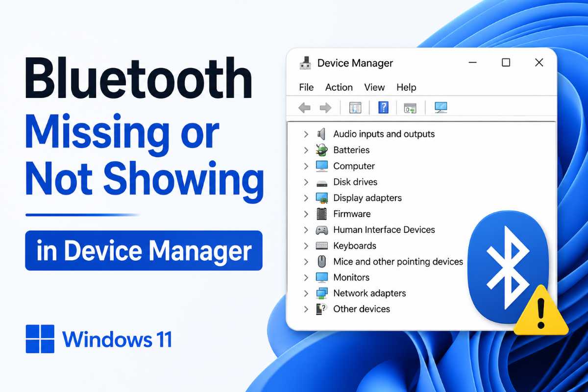The height and width of the screenshot is (392, 588).
Task: Open the View menu
Action: pyautogui.click(x=374, y=87)
